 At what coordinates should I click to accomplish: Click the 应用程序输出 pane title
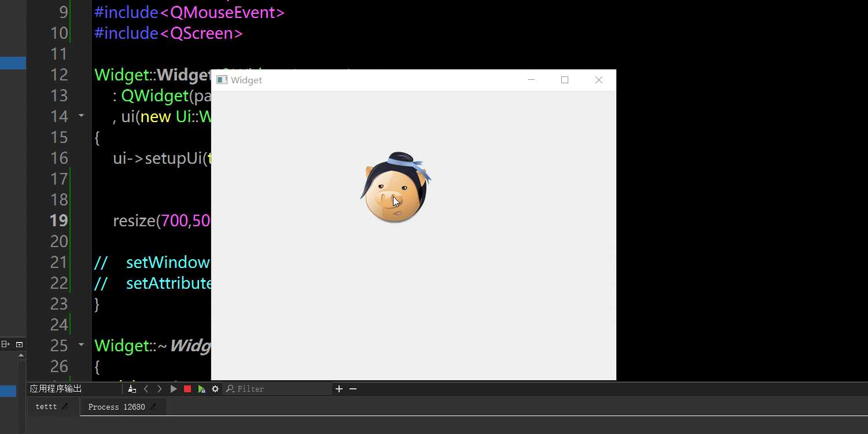point(56,389)
